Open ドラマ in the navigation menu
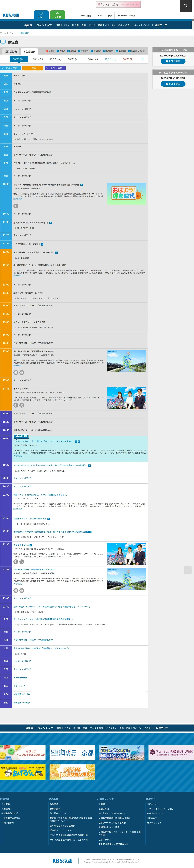The image size is (194, 868). pos(66,25)
